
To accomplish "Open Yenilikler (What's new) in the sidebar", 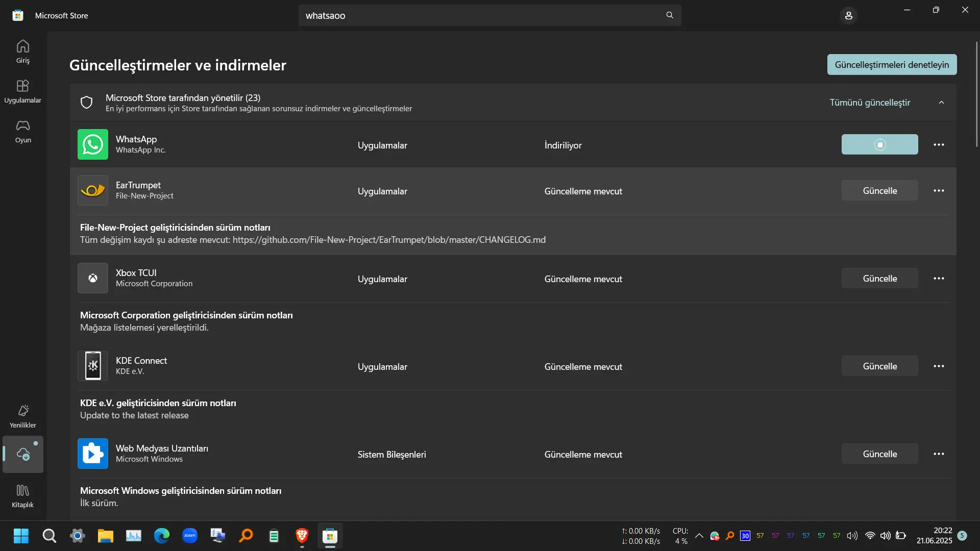I will click(x=23, y=416).
